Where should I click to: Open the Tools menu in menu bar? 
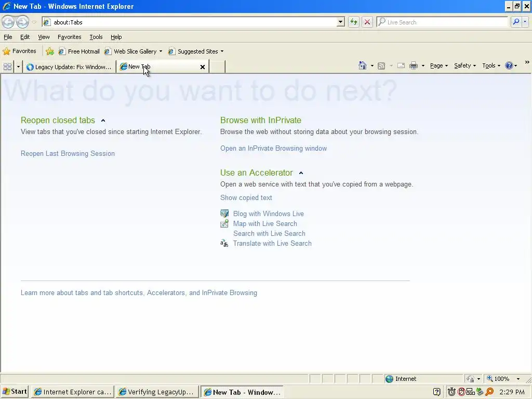click(96, 37)
